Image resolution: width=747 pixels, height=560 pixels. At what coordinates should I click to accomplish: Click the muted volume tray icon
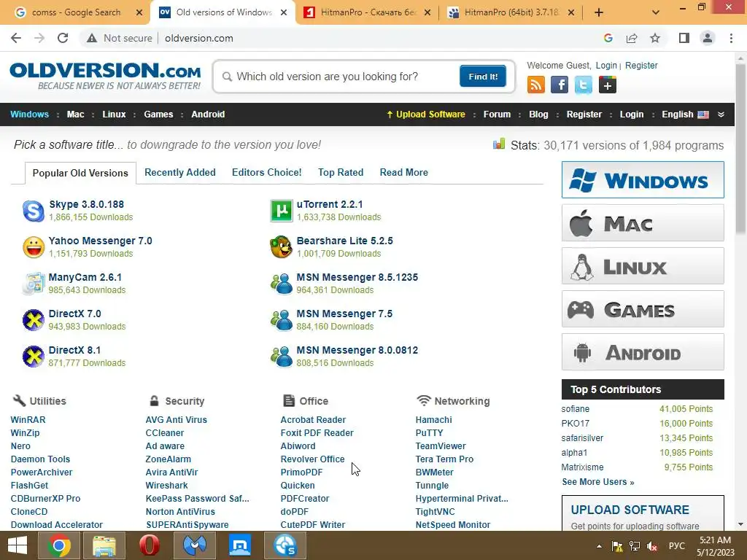[652, 545]
